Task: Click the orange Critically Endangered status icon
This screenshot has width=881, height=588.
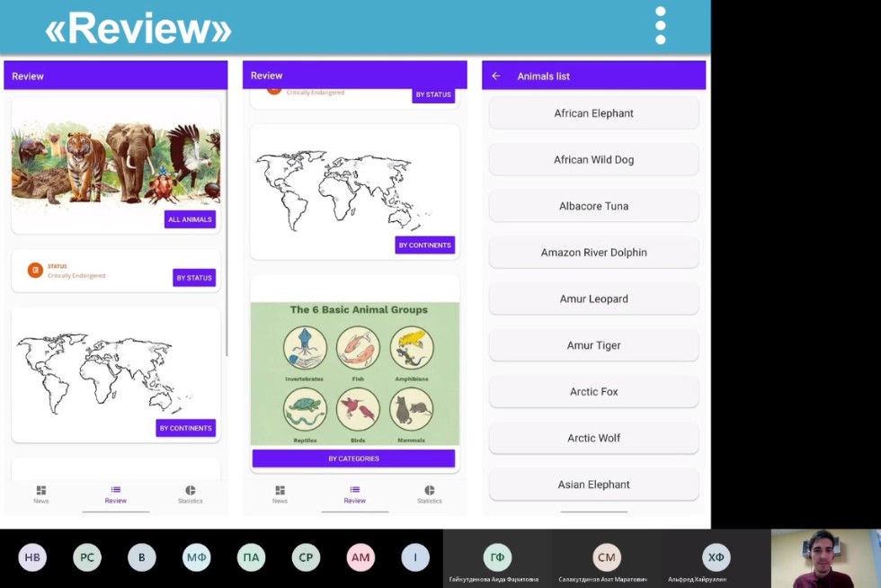Action: pos(35,270)
